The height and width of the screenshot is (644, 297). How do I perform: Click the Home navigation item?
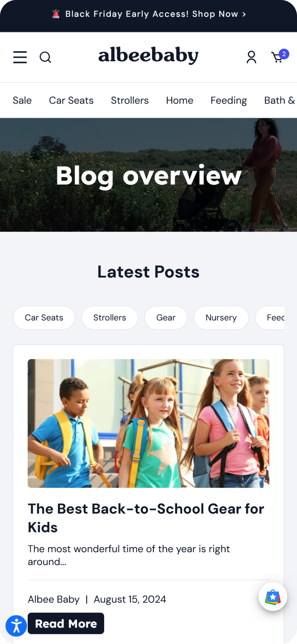click(180, 100)
